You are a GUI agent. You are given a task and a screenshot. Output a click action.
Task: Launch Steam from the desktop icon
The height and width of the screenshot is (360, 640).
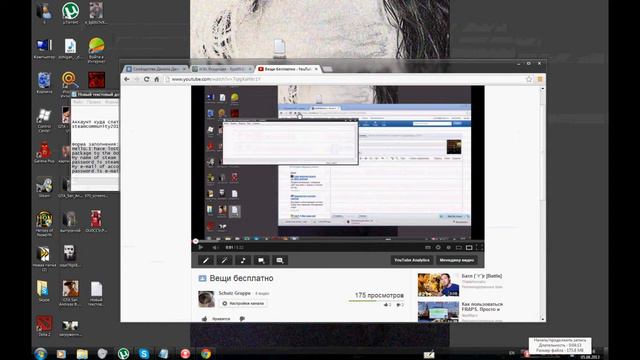click(x=44, y=187)
